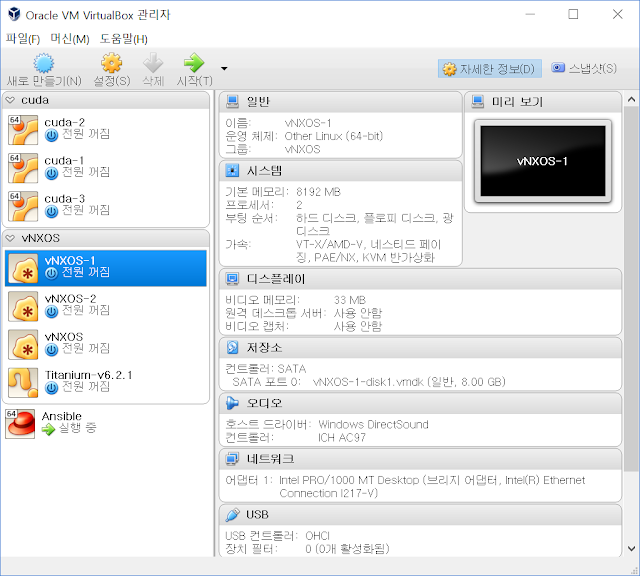640x576 pixels.
Task: Select plain vNXOS VM icon
Action: pyautogui.click(x=23, y=345)
